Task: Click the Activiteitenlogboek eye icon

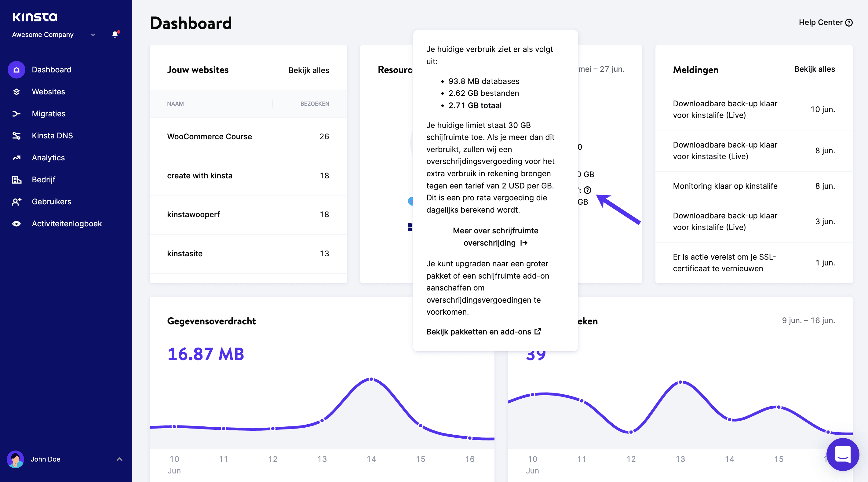Action: 16,224
